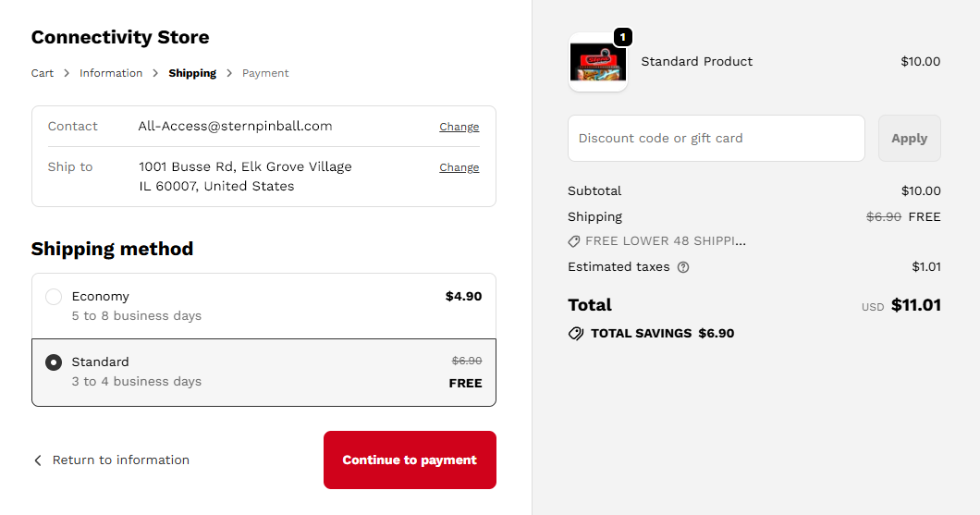The width and height of the screenshot is (980, 515).
Task: Click the tag icon beside FREE LOWER 48 shipping
Action: click(x=574, y=241)
